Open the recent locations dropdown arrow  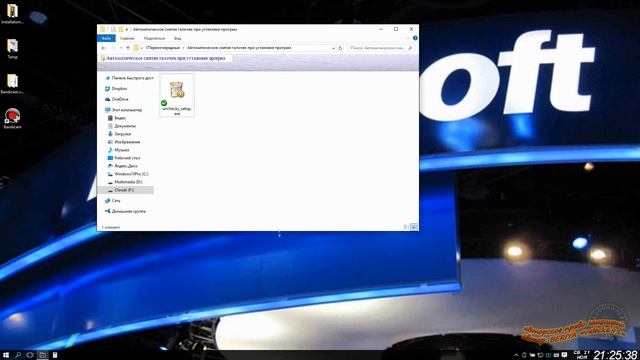click(x=121, y=48)
